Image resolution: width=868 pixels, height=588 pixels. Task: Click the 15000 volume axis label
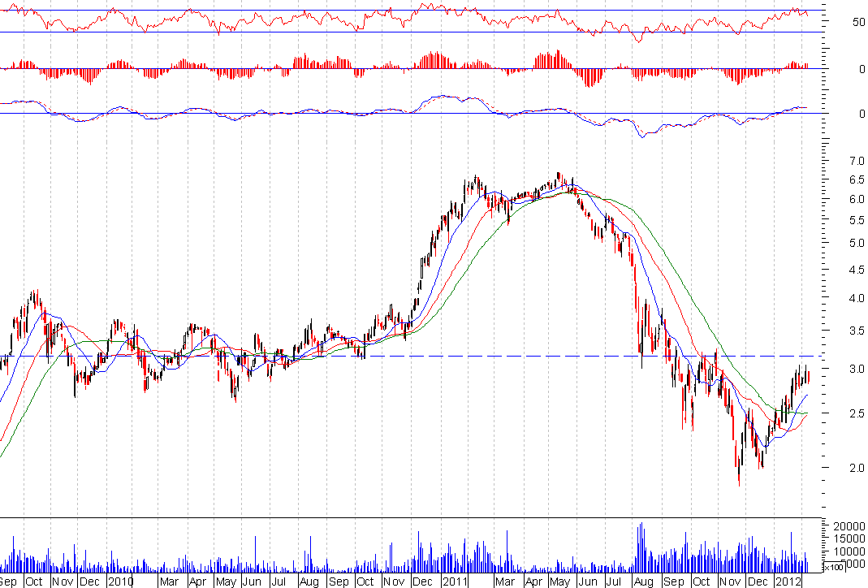pyautogui.click(x=849, y=538)
